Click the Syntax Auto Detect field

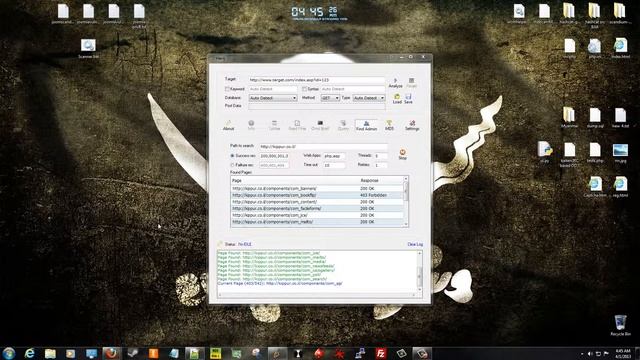click(353, 89)
